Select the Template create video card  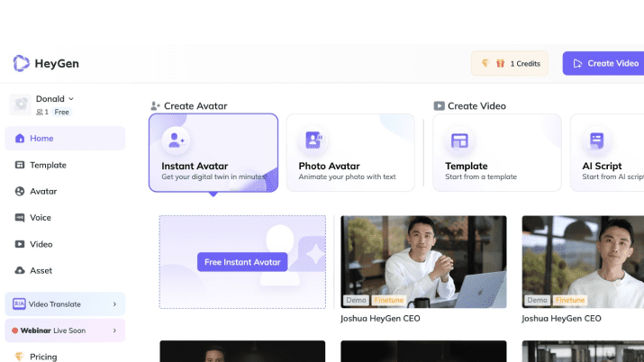click(496, 152)
